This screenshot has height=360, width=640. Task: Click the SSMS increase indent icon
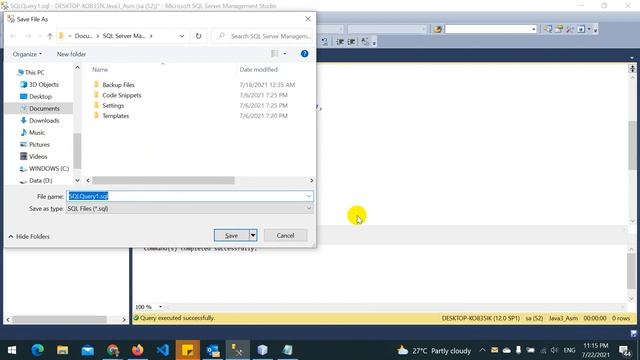click(x=351, y=42)
